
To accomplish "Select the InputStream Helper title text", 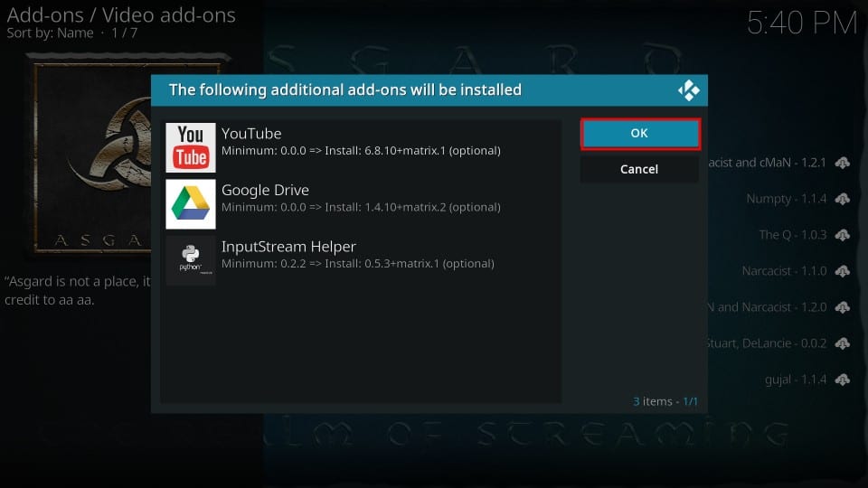I will pyautogui.click(x=288, y=246).
